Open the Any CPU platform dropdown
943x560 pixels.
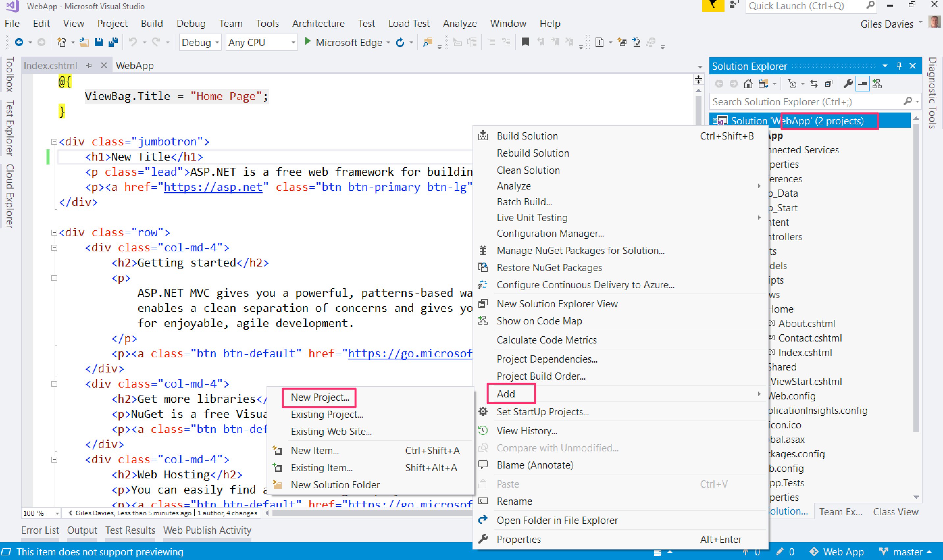[261, 43]
